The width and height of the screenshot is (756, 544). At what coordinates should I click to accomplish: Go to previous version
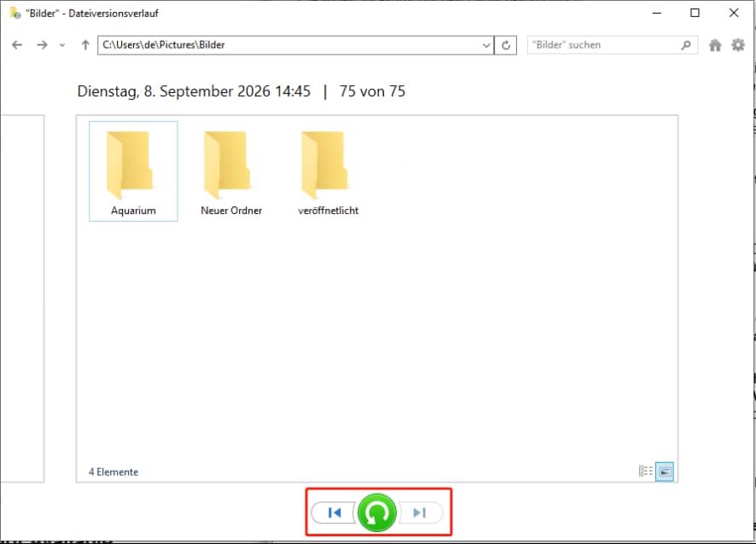click(334, 512)
